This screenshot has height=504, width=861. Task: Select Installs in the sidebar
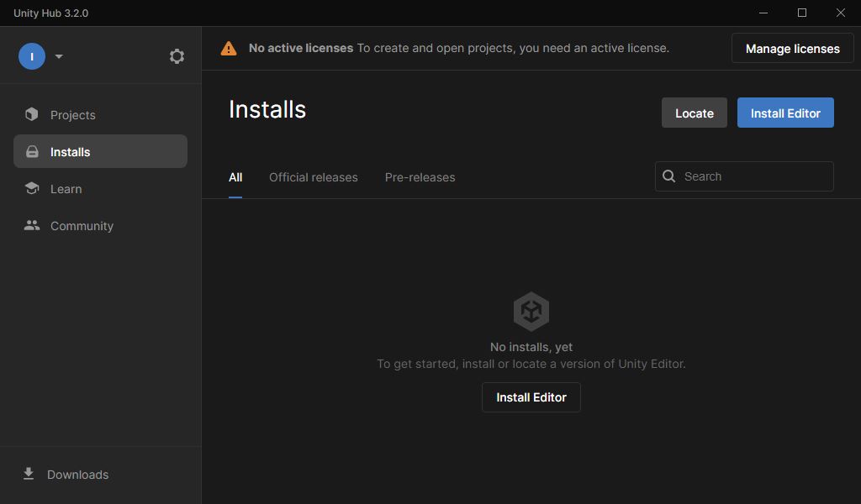point(101,151)
